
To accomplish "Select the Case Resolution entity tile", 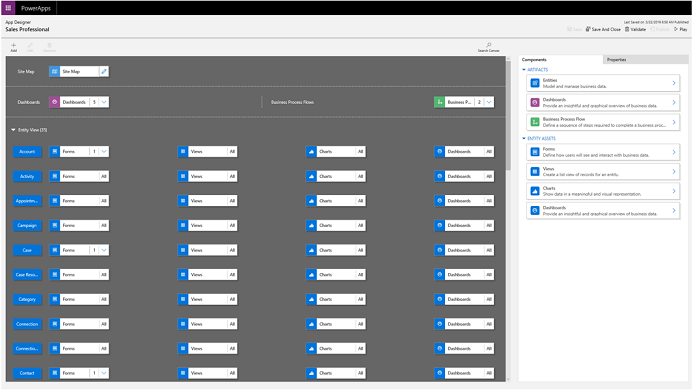I will point(27,275).
